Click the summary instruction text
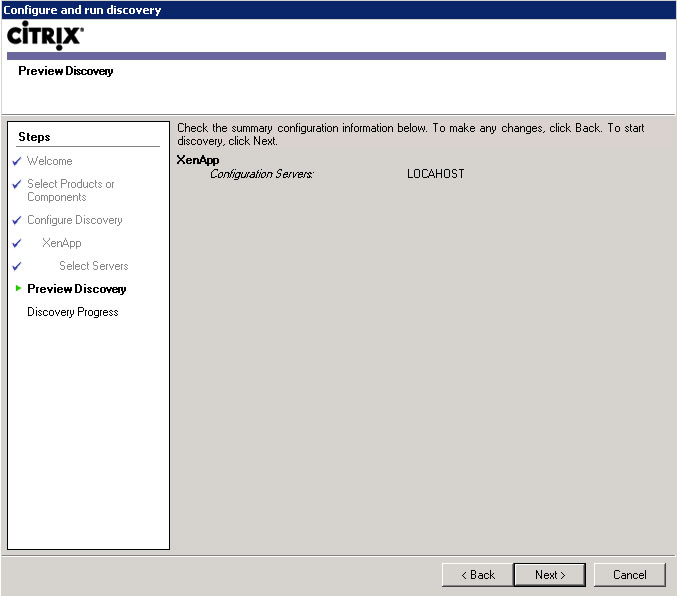 [411, 134]
